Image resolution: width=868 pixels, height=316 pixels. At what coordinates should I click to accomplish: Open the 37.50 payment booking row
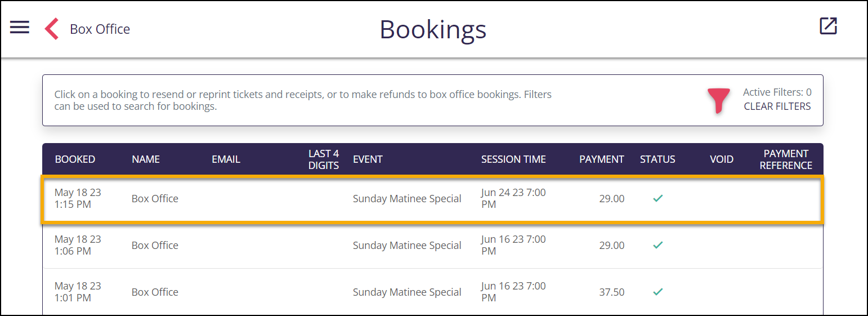click(433, 292)
